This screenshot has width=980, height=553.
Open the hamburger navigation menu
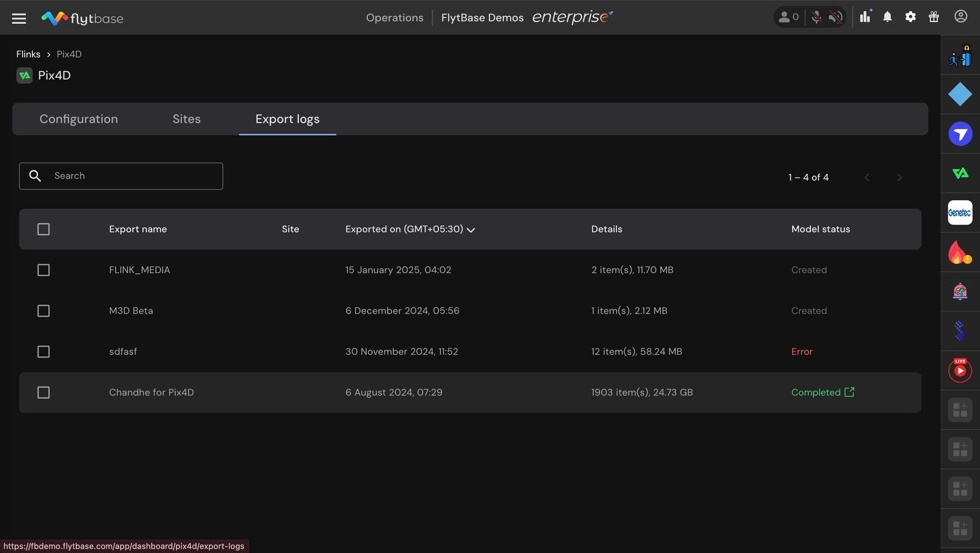[19, 18]
